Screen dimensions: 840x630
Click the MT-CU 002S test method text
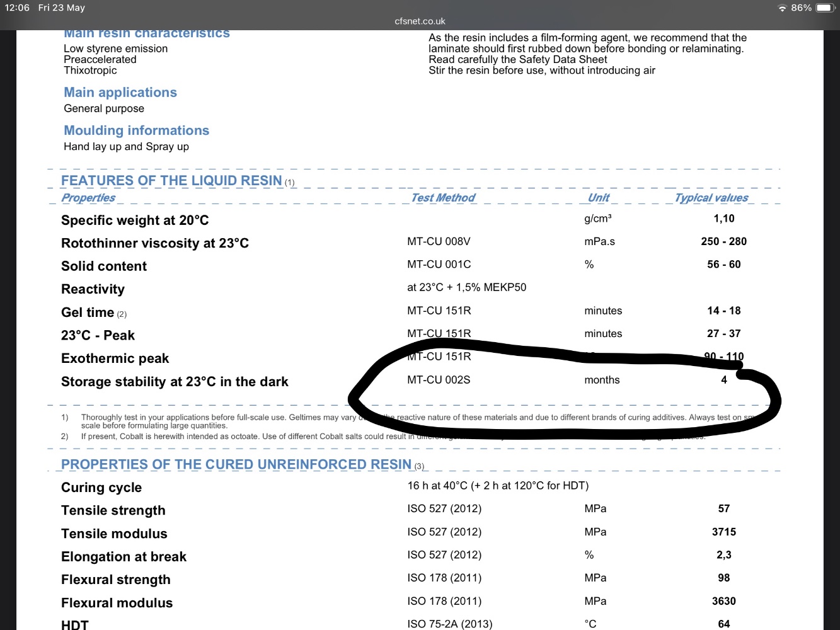tap(439, 380)
